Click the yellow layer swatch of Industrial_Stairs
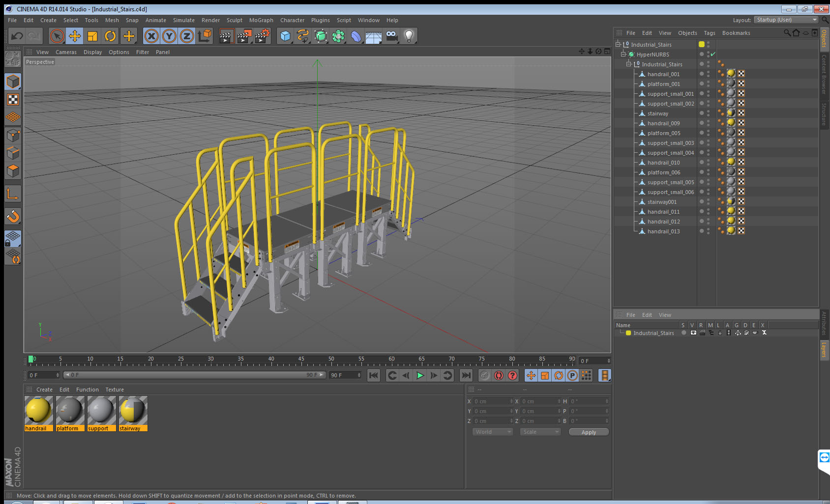This screenshot has width=830, height=504. click(x=702, y=44)
